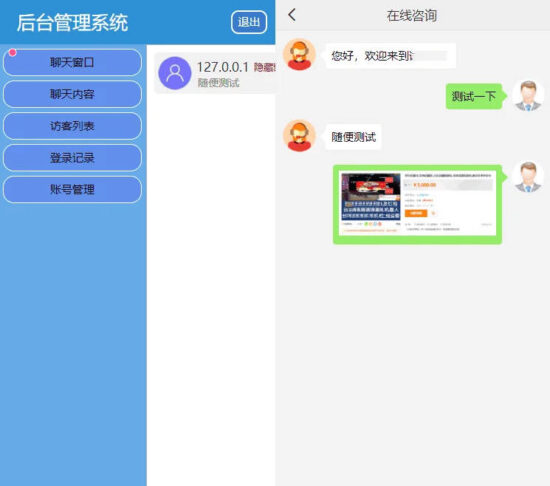The width and height of the screenshot is (550, 486).
Task: Click the purple visitor avatar for 127.0.0.1
Action: (175, 73)
